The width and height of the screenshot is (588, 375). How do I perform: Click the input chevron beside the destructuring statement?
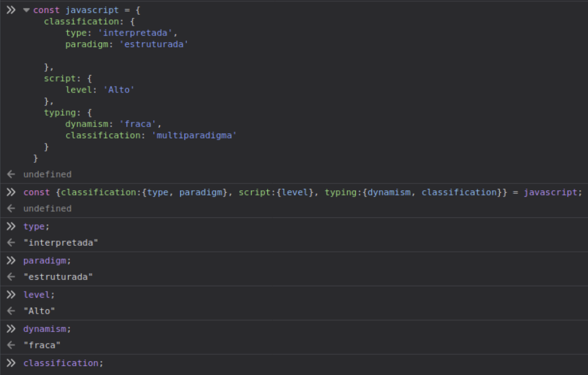11,192
